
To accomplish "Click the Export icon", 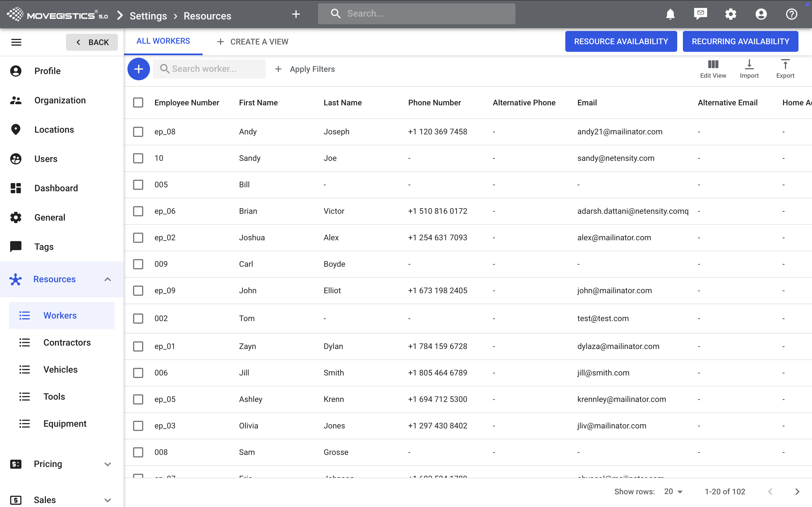I will pyautogui.click(x=785, y=68).
